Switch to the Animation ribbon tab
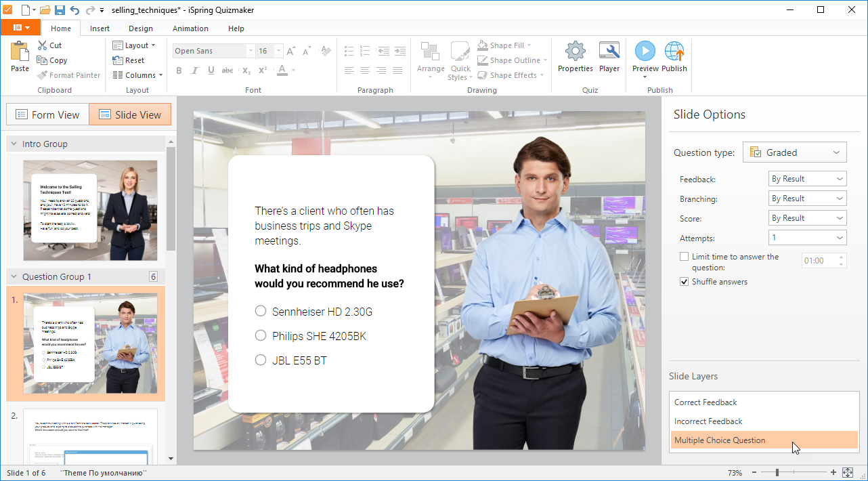 click(190, 28)
